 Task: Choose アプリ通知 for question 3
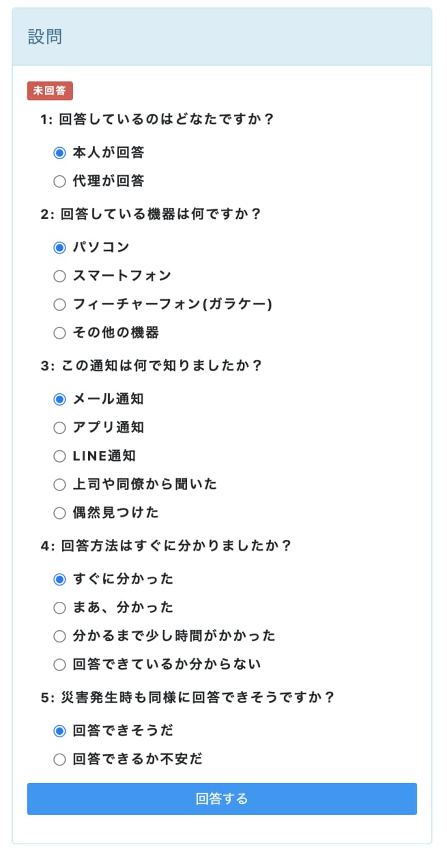pyautogui.click(x=59, y=427)
